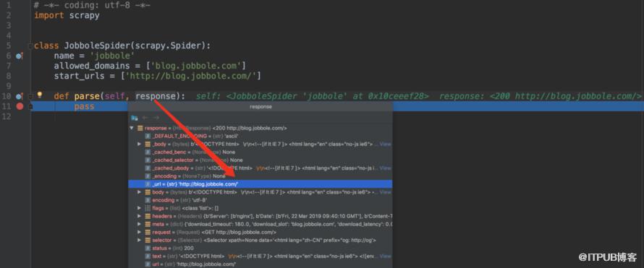This screenshot has width=644, height=268.
Task: Click the 'jobbole' name string on line 6
Action: tap(112, 56)
